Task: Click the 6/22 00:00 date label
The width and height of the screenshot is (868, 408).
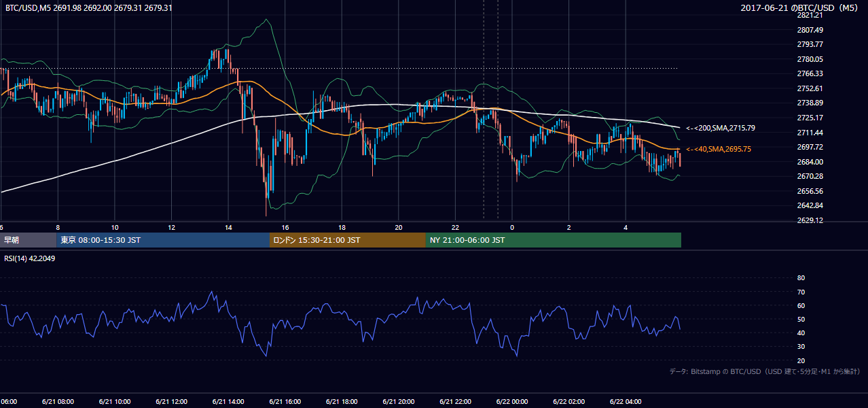Action: tap(512, 401)
